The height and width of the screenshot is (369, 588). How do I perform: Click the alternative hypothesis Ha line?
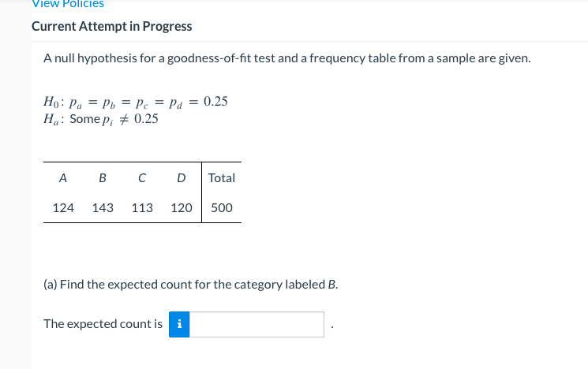click(x=101, y=119)
